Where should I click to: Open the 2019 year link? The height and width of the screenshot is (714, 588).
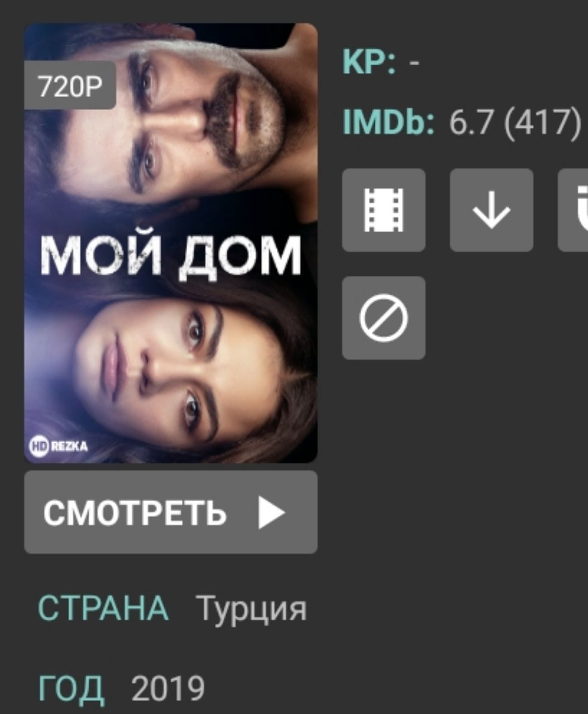[168, 689]
